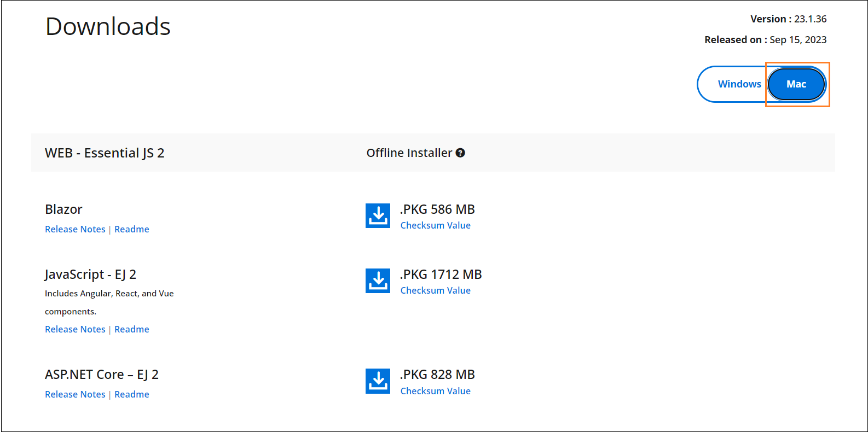Open Blazor Release Notes
The height and width of the screenshot is (432, 868).
(75, 229)
